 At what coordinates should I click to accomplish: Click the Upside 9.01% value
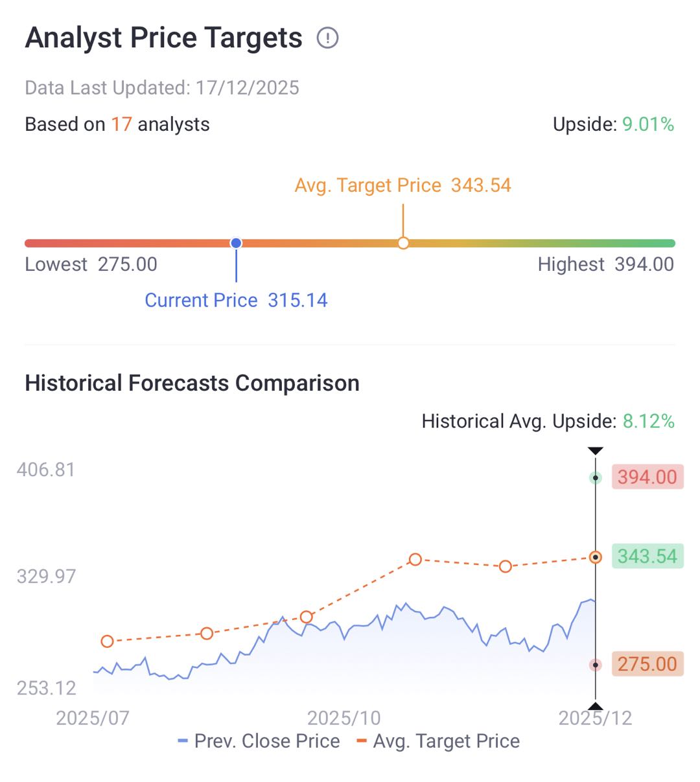648,124
